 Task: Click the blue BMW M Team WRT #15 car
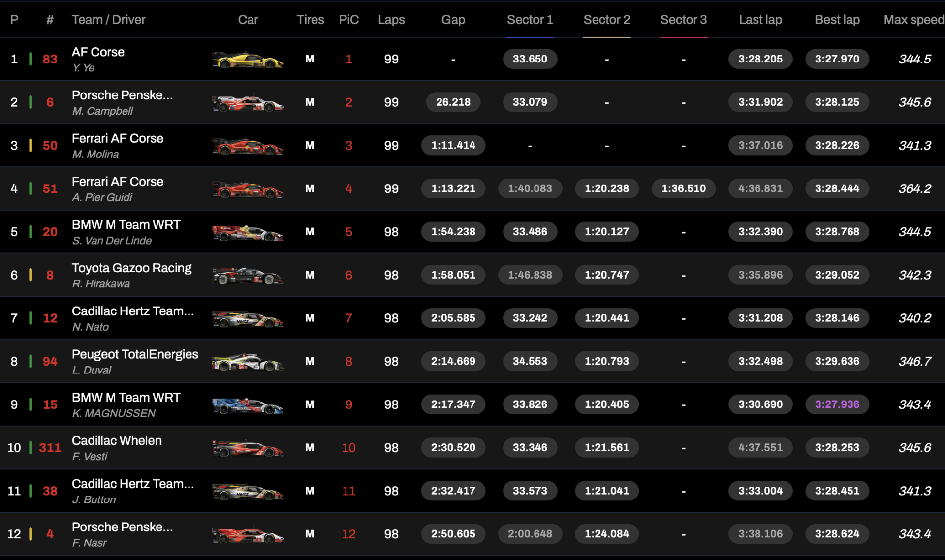coord(248,406)
